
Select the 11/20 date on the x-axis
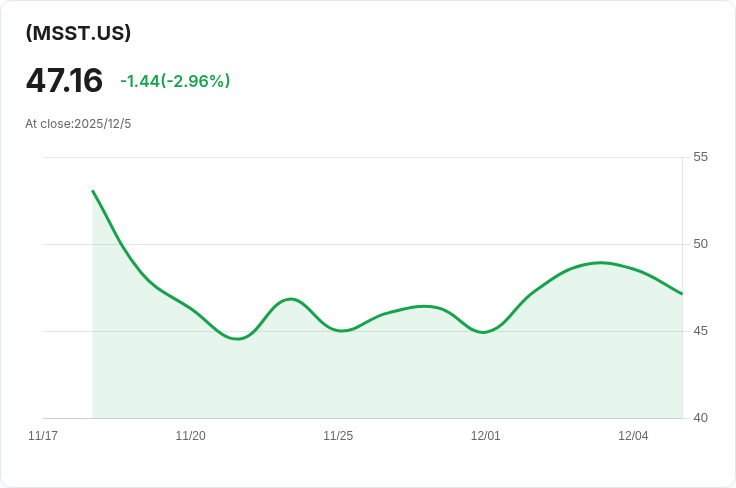(190, 436)
